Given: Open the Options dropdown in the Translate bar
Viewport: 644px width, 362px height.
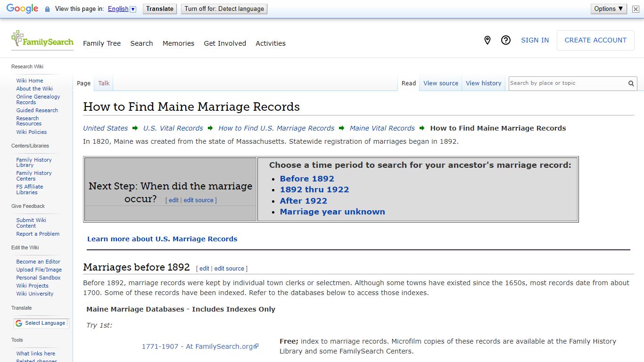Looking at the screenshot, I should [x=609, y=9].
